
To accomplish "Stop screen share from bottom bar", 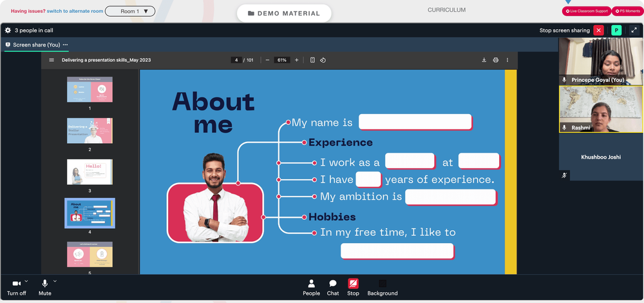I will 353,288.
